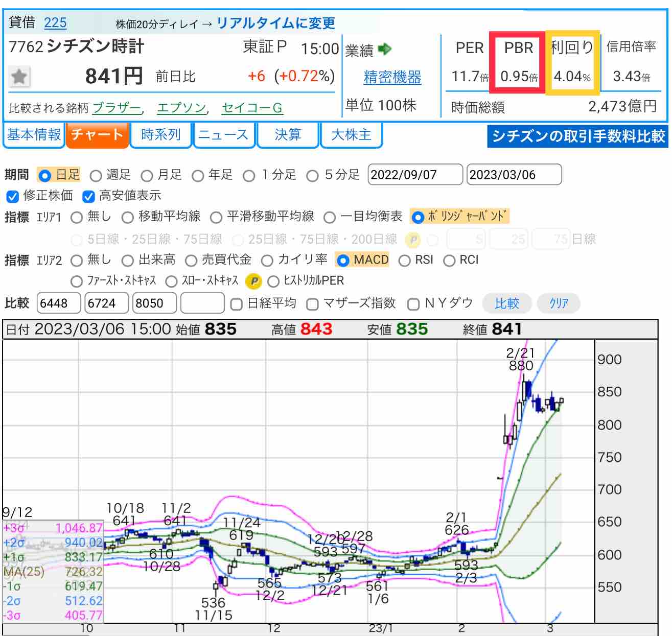
Task: Click the 11/15 536 low label on chart
Action: pyautogui.click(x=214, y=609)
